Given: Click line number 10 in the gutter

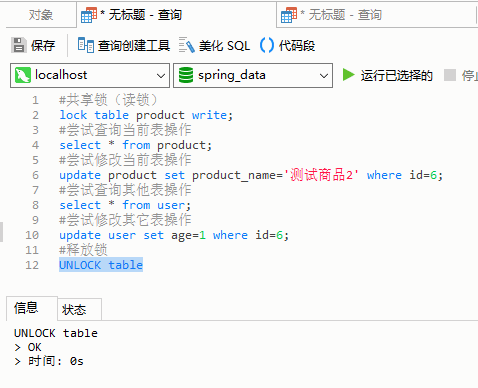Looking at the screenshot, I should pyautogui.click(x=32, y=235).
